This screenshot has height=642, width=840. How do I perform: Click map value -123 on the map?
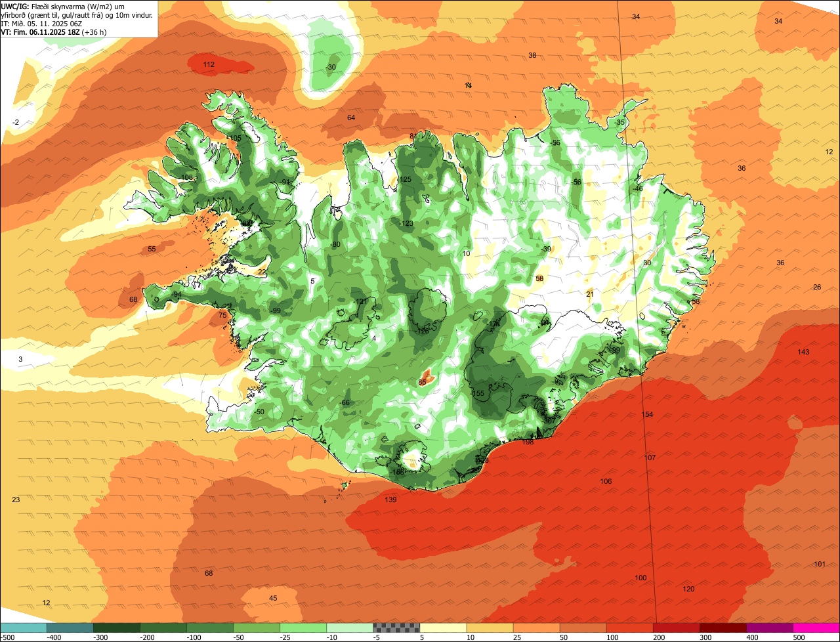point(406,223)
